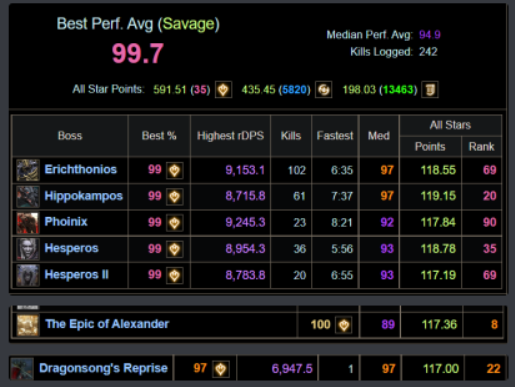Click the icon after 198.03 points

(430, 90)
